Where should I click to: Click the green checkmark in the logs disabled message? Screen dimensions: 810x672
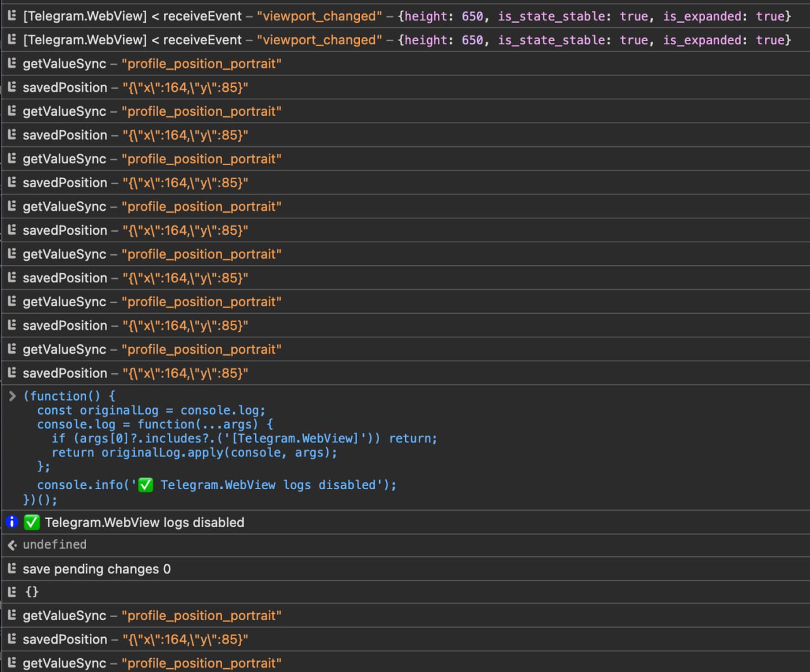32,521
